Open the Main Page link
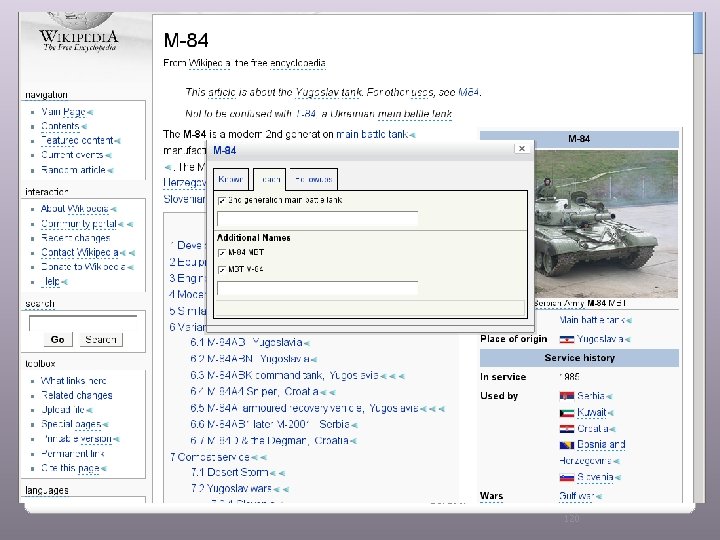The width and height of the screenshot is (720, 540). [63, 112]
